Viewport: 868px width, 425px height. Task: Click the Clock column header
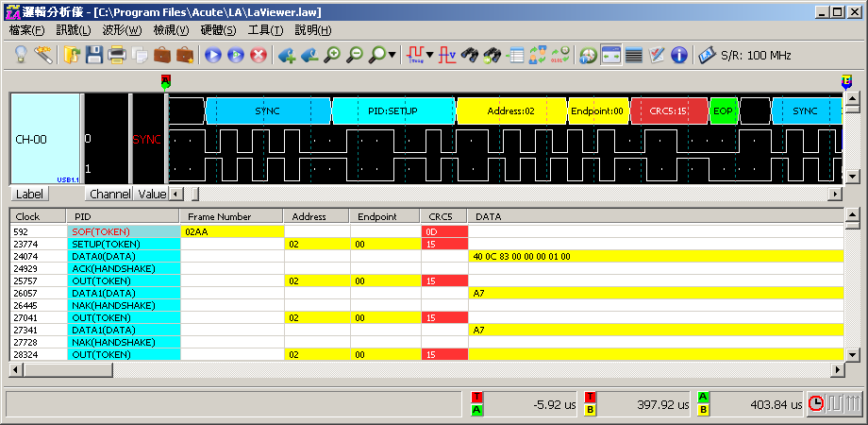38,216
